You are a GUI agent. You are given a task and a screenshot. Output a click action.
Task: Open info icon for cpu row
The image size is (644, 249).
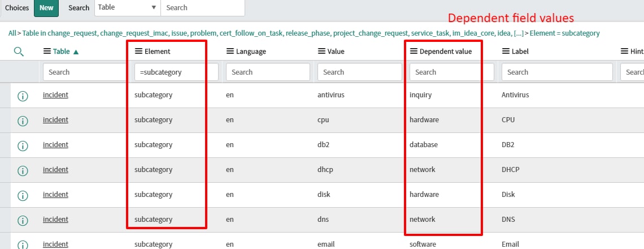pyautogui.click(x=23, y=121)
